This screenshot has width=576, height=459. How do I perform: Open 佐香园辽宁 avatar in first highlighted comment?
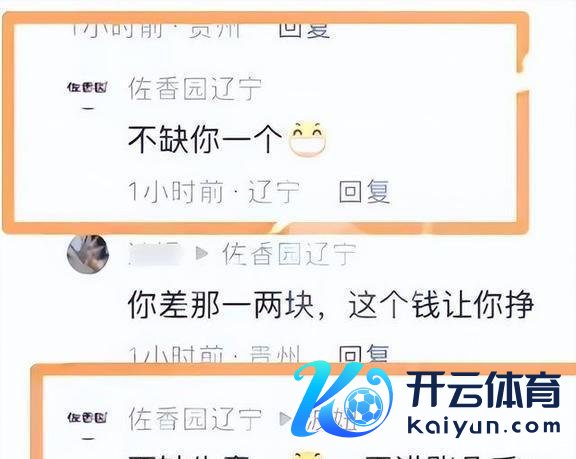(87, 87)
